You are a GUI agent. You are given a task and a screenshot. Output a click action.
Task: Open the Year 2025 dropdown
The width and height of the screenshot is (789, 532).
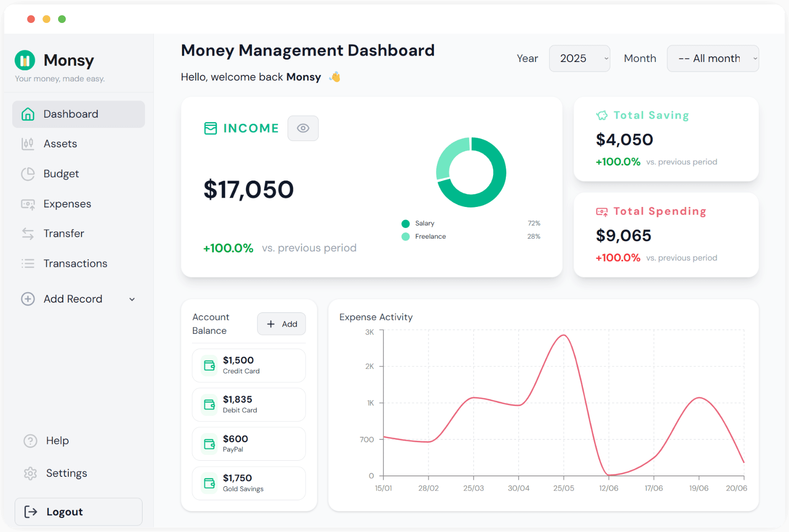(x=579, y=58)
